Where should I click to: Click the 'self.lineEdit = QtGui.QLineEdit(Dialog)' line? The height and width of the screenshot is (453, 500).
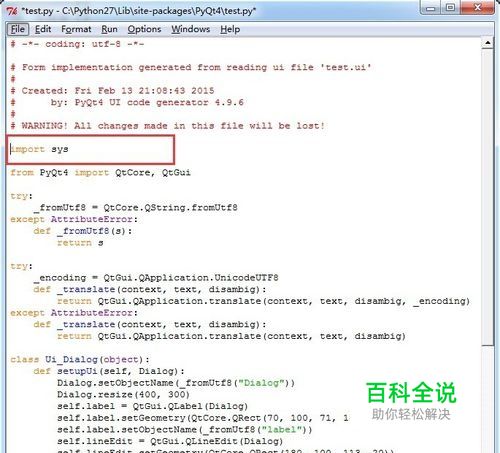click(170, 441)
